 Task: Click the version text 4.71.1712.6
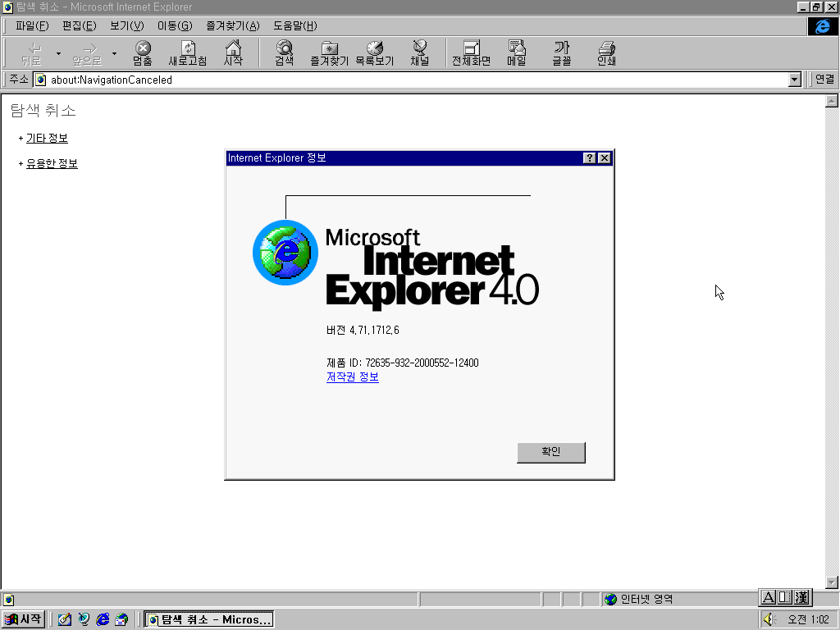tap(374, 330)
